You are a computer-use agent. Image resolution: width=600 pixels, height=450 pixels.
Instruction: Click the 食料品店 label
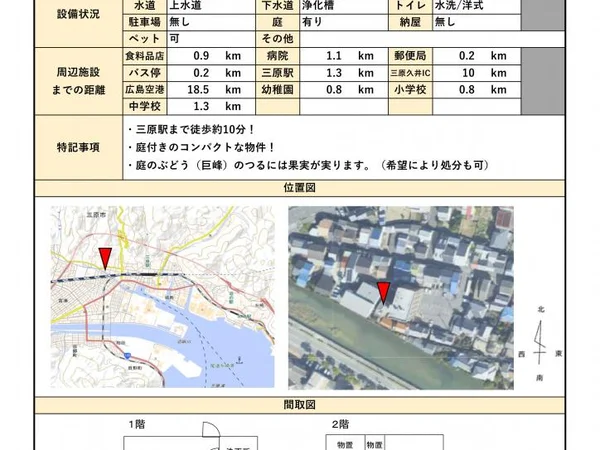tap(145, 56)
